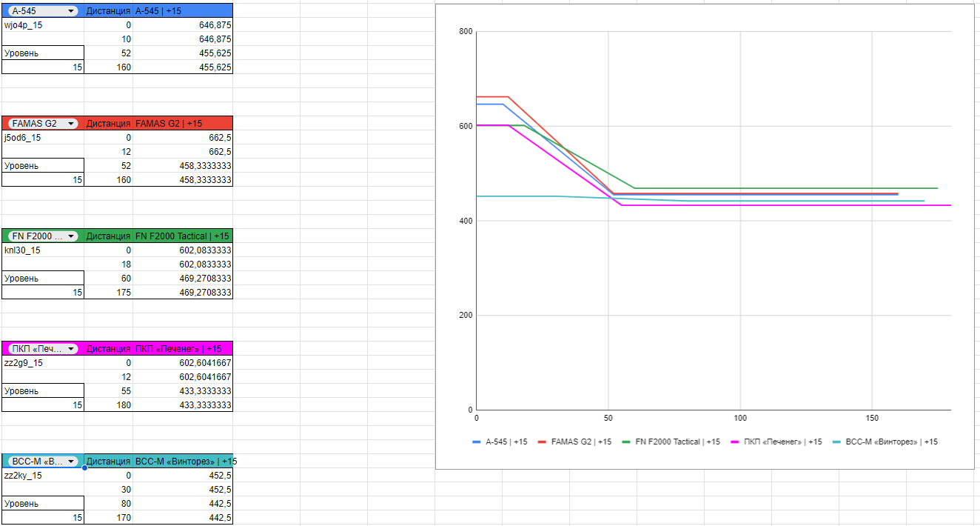
Task: Open the ВСС-М «Винторез» weapon dropdown
Action: (42, 461)
